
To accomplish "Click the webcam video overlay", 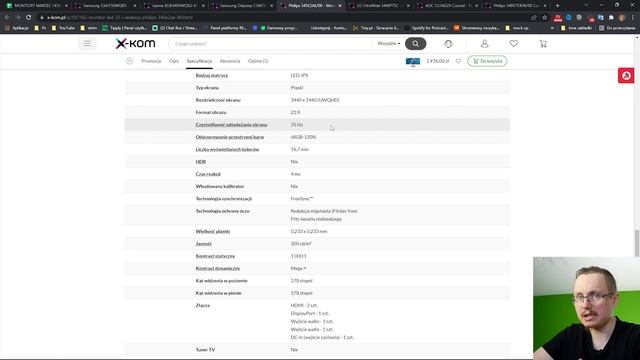I will click(x=586, y=308).
